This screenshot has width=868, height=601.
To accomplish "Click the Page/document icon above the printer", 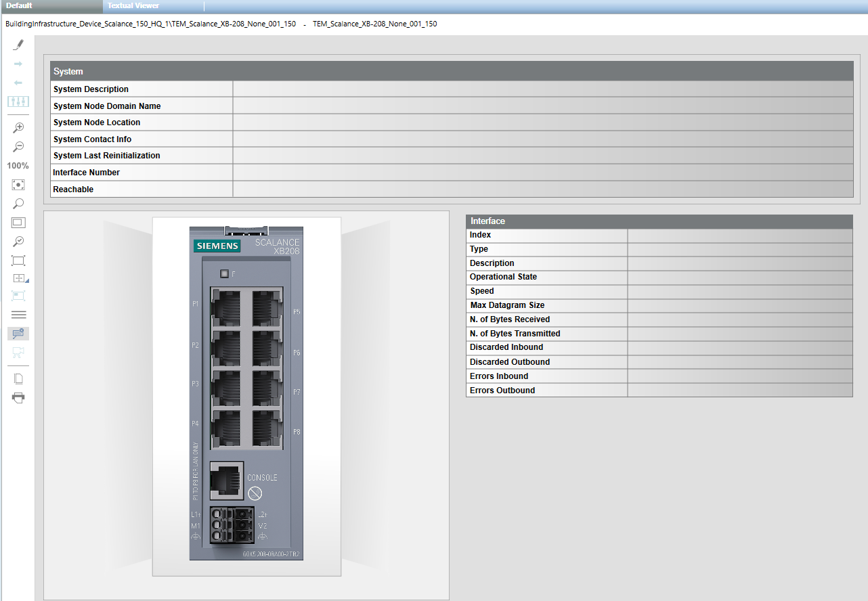I will pos(18,378).
